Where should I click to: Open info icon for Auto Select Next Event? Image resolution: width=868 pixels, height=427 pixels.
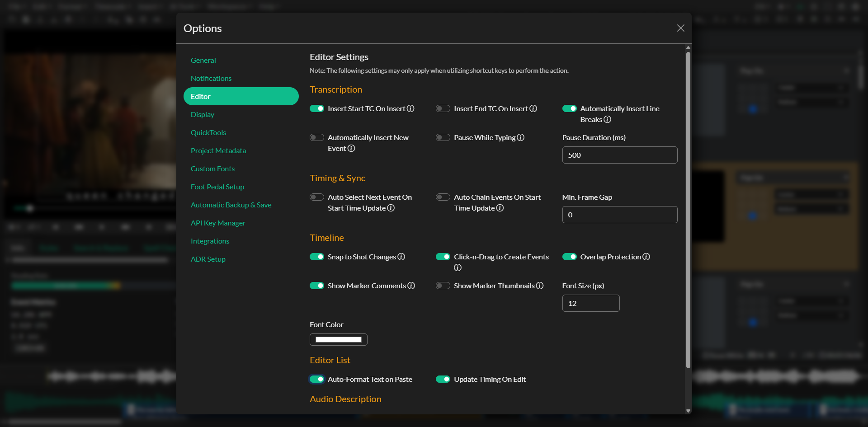point(391,208)
